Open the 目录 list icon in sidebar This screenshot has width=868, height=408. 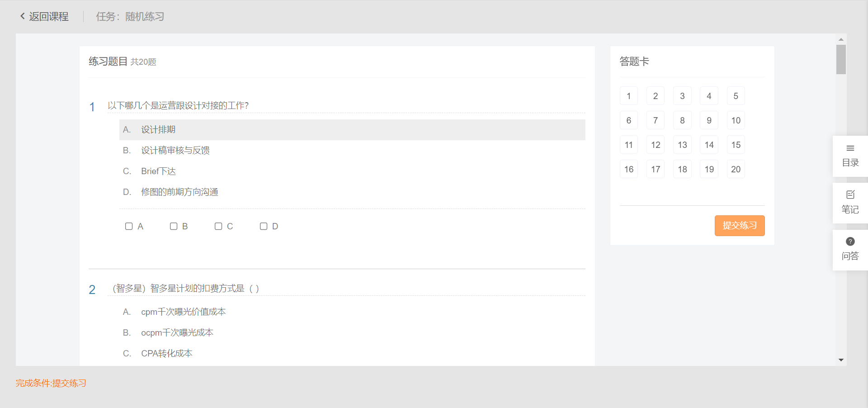coord(850,148)
